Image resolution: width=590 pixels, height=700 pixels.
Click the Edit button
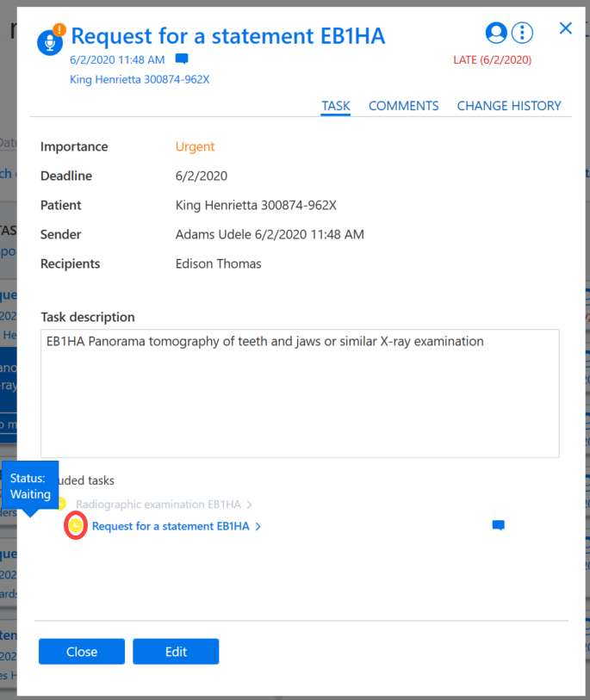pyautogui.click(x=176, y=651)
